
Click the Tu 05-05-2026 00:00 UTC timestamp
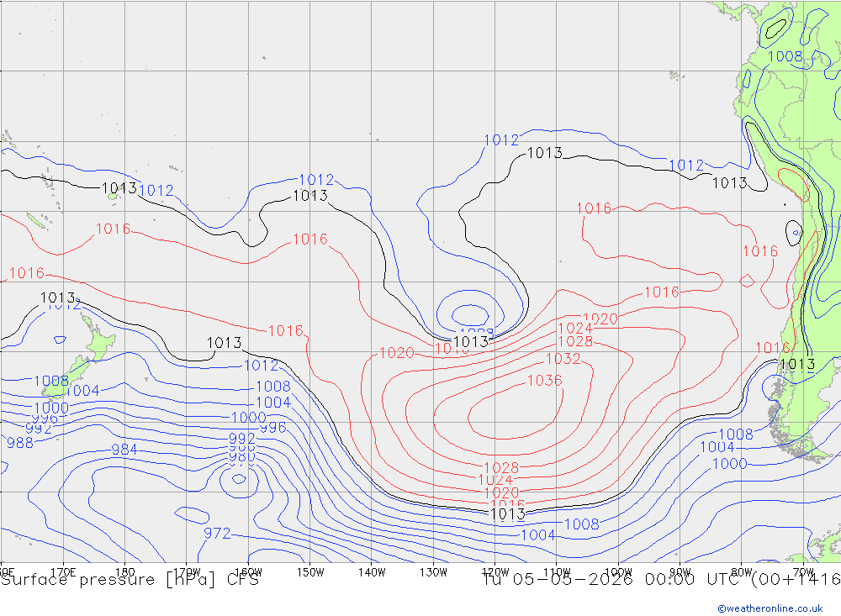click(x=616, y=580)
